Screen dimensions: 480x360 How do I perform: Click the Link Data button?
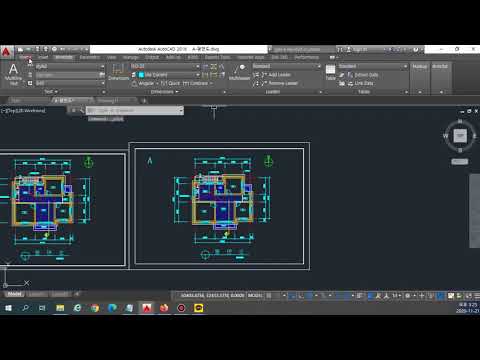pos(360,83)
